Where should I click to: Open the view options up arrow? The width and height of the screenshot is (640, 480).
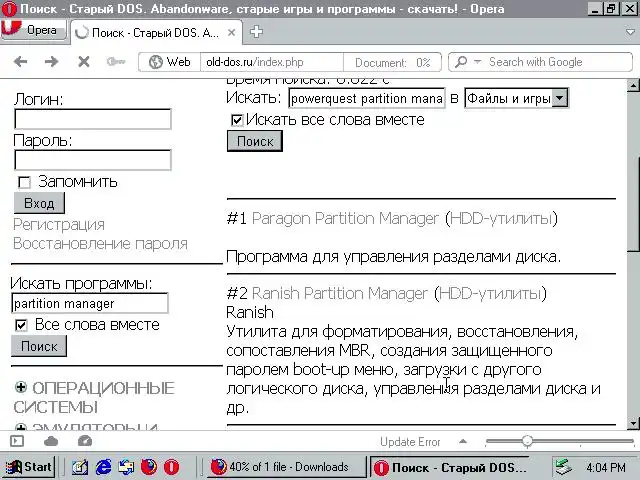point(463,441)
